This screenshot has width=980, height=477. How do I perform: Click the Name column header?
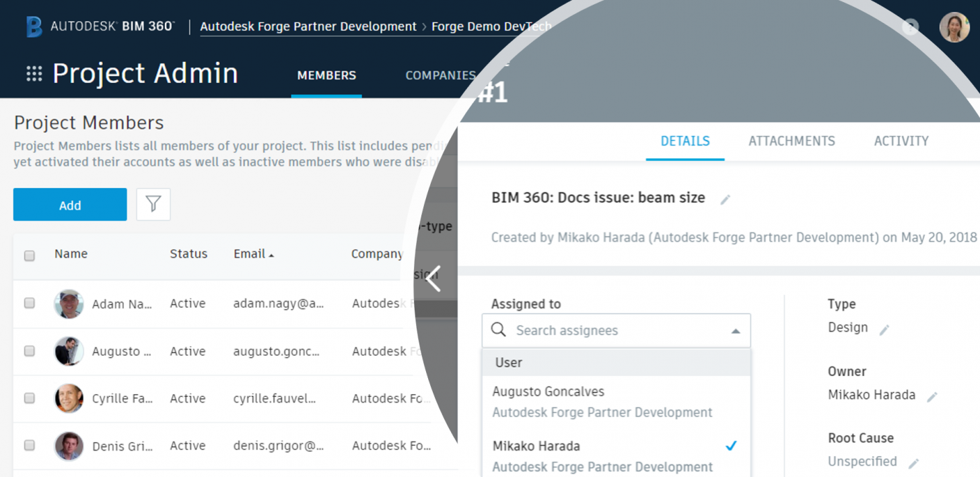click(x=71, y=254)
